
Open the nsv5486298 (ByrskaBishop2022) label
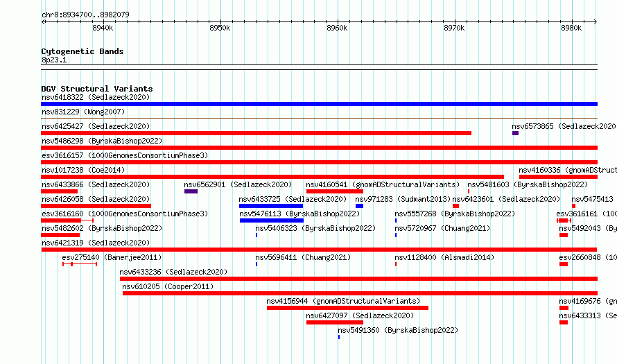point(102,141)
